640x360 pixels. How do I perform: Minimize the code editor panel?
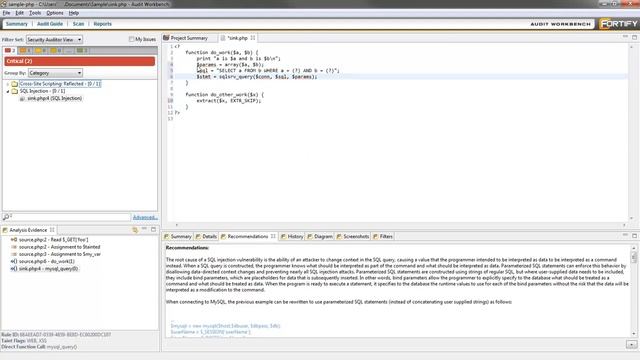[625, 37]
